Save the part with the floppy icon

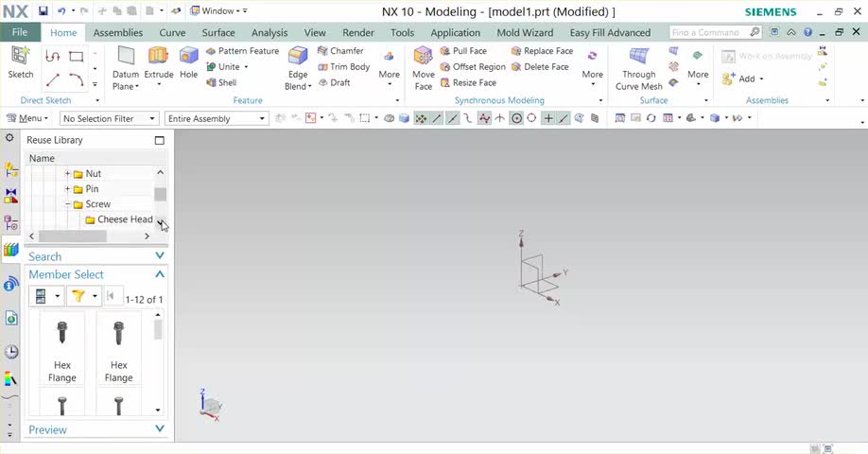click(43, 11)
